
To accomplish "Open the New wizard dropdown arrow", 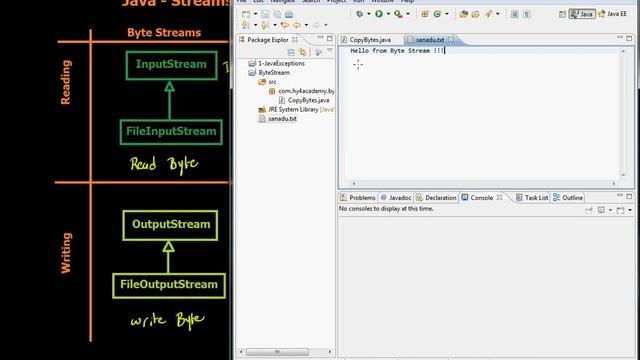I will coord(256,14).
